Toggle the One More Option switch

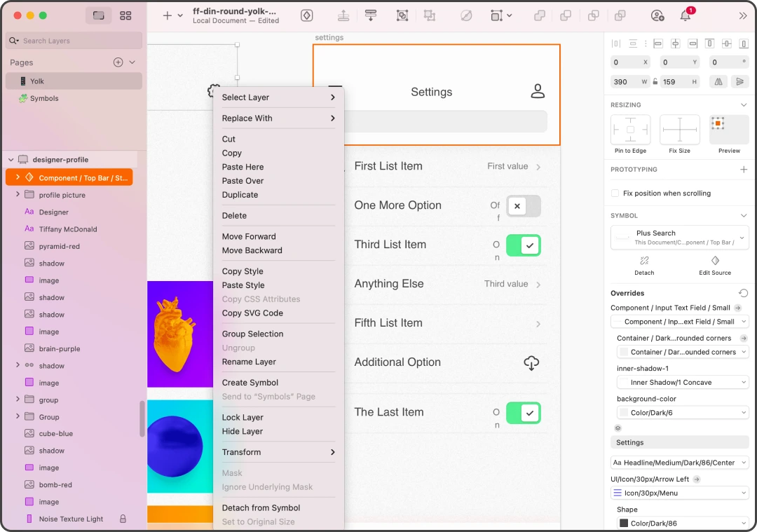tap(524, 206)
